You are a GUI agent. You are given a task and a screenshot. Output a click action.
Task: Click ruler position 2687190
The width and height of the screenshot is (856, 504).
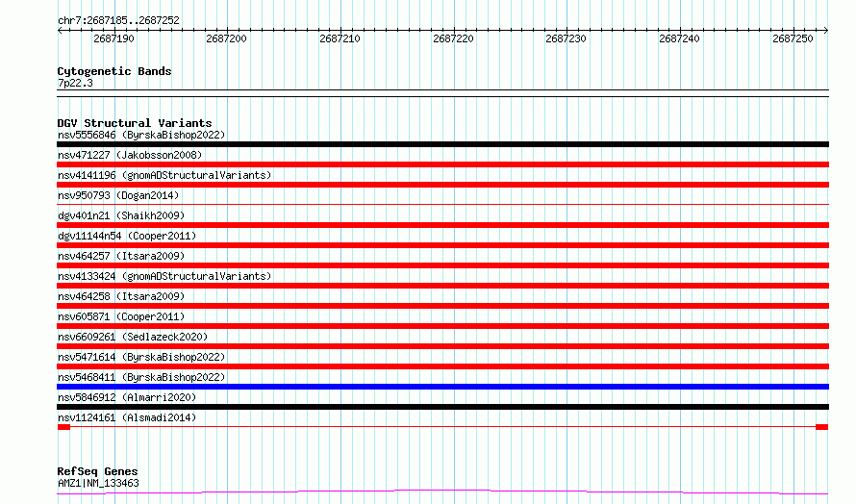[113, 38]
